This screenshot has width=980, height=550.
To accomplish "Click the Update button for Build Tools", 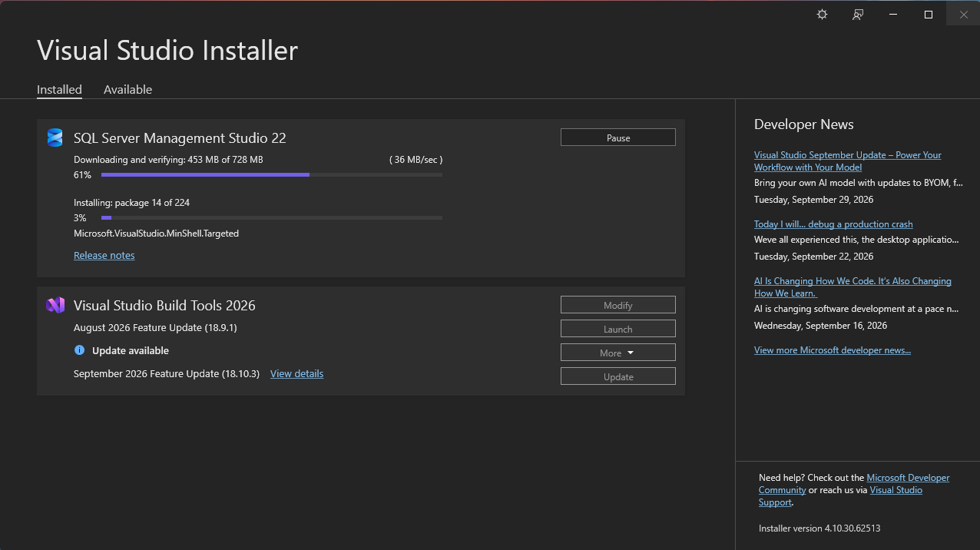I will [618, 376].
